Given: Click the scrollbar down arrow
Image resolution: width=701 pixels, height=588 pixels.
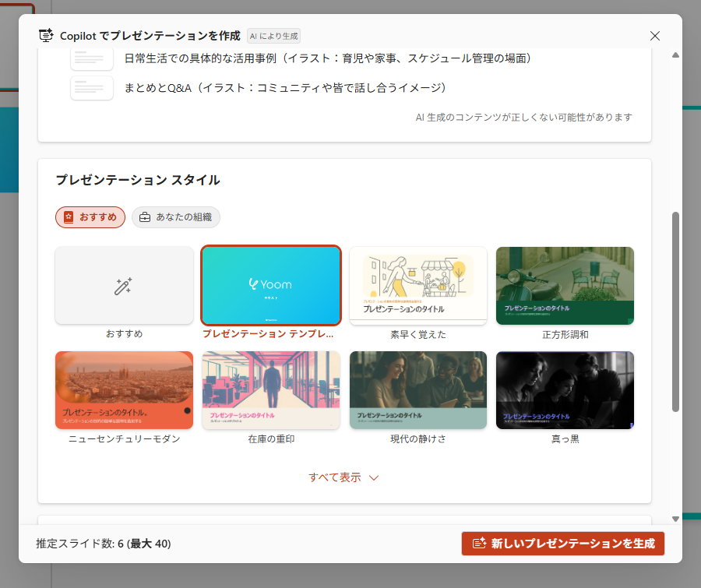Looking at the screenshot, I should [675, 519].
